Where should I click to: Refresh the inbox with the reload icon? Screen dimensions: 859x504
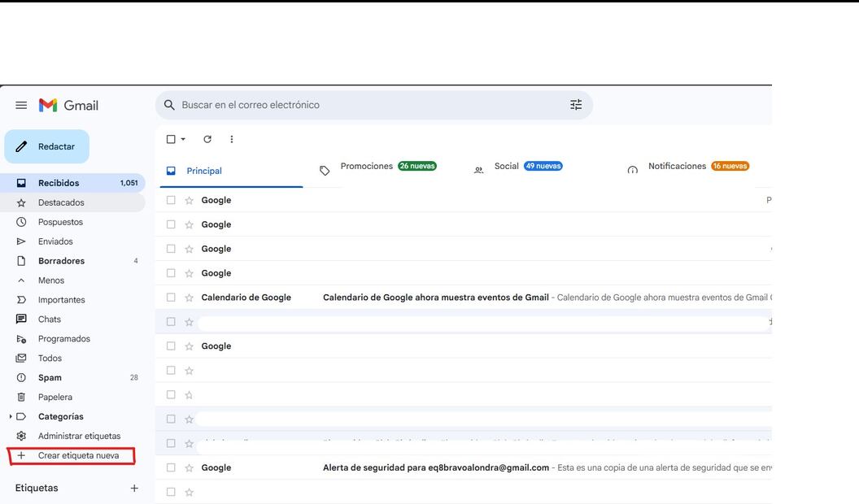pyautogui.click(x=207, y=139)
